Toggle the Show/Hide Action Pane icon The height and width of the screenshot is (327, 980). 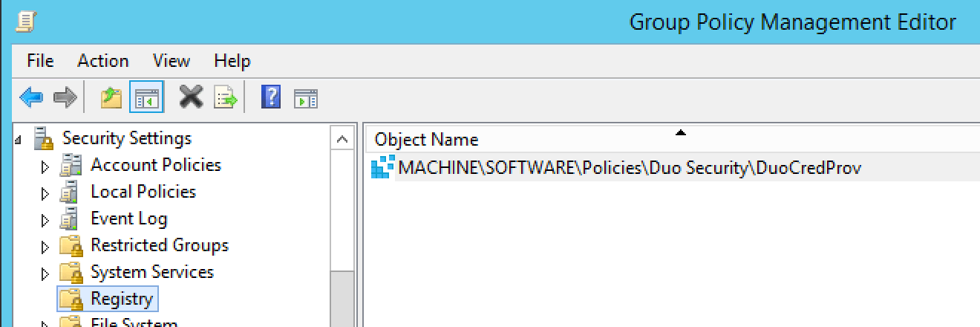[305, 97]
